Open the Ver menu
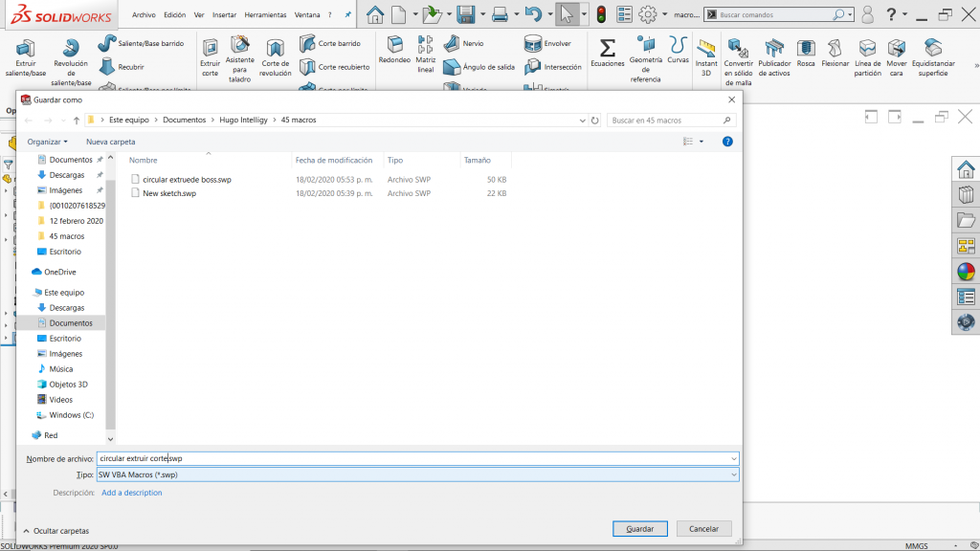The image size is (980, 551). pos(199,14)
